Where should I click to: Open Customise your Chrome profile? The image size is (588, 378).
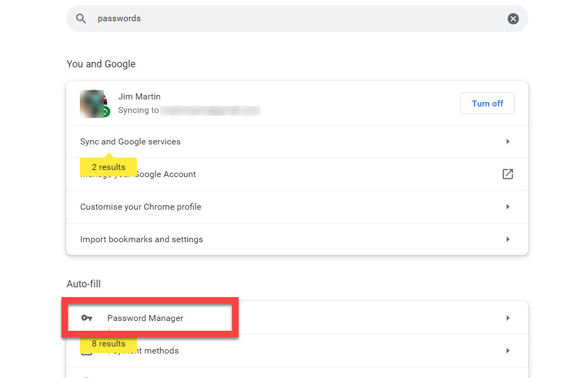tap(297, 207)
